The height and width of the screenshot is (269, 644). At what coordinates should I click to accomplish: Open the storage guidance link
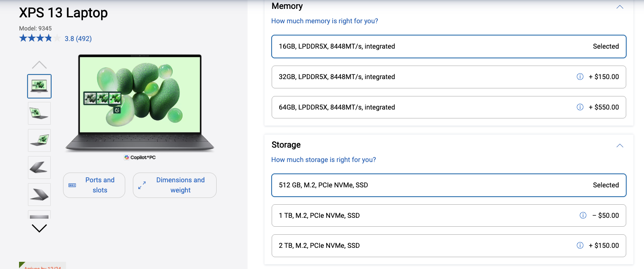(x=324, y=159)
